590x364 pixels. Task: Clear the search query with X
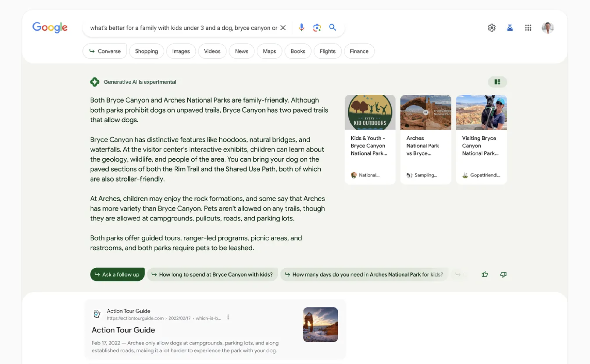[x=283, y=28]
